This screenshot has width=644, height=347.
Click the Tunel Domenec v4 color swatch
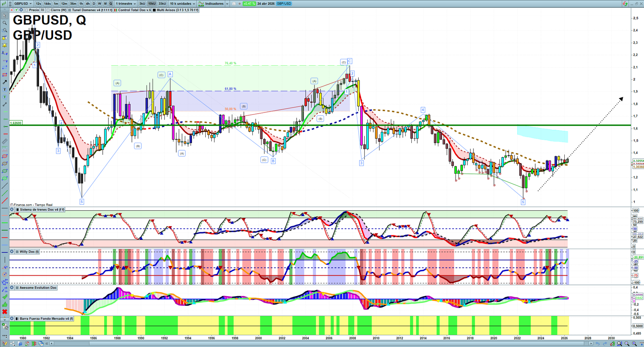pyautogui.click(x=70, y=10)
